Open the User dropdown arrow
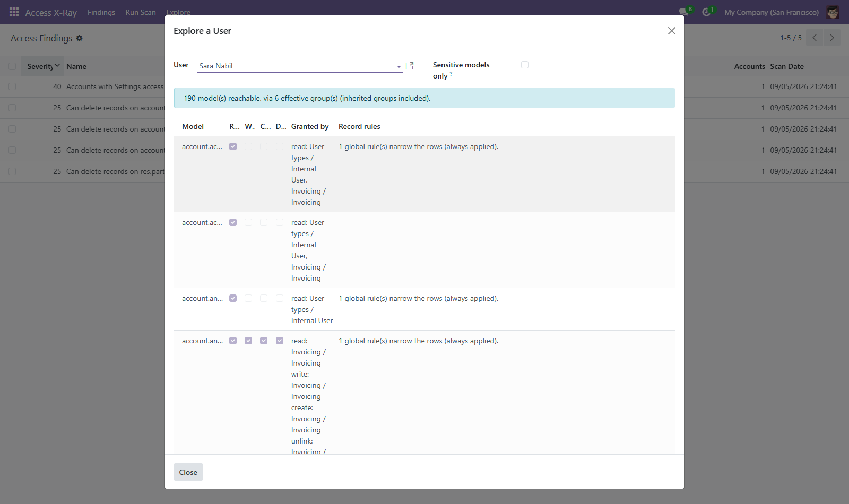 point(399,66)
